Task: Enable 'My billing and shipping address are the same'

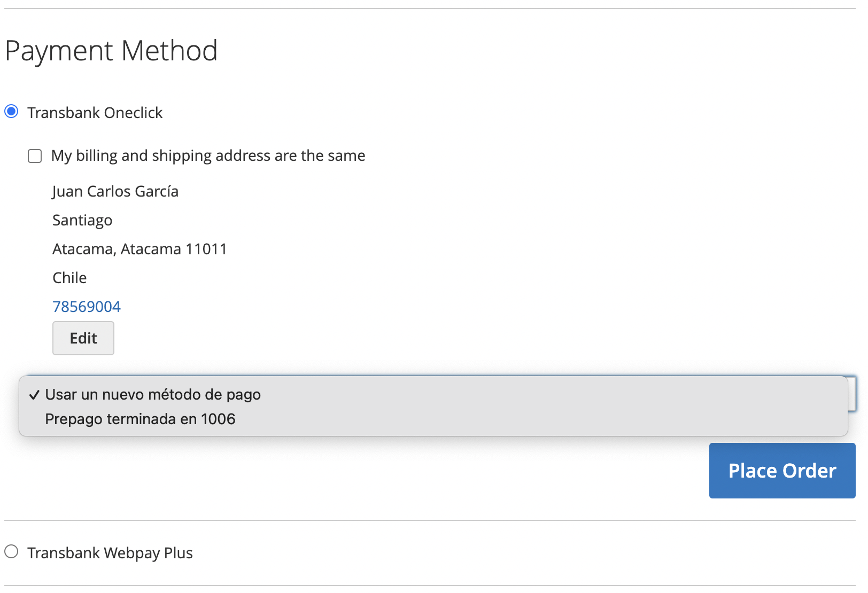Action: (x=34, y=155)
